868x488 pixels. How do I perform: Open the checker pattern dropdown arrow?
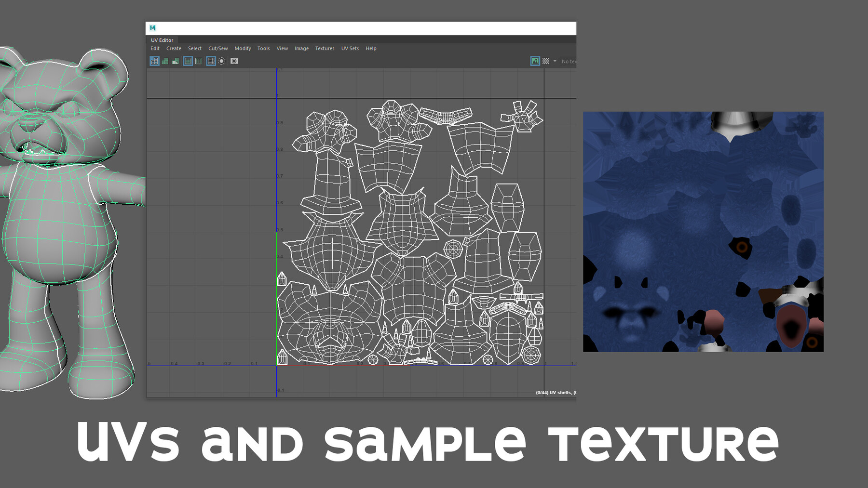(x=555, y=61)
